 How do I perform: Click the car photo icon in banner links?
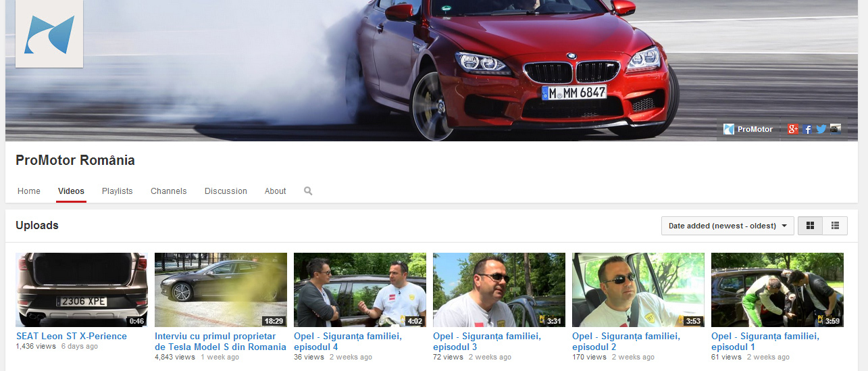pyautogui.click(x=836, y=128)
